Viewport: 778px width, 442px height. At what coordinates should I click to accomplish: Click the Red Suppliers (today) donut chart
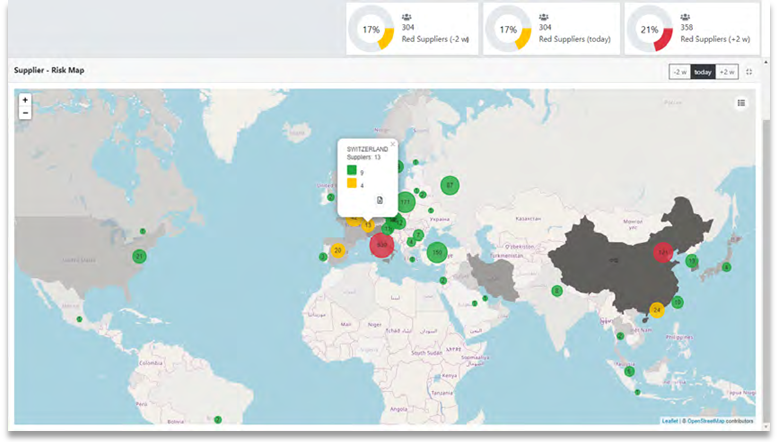coord(507,30)
